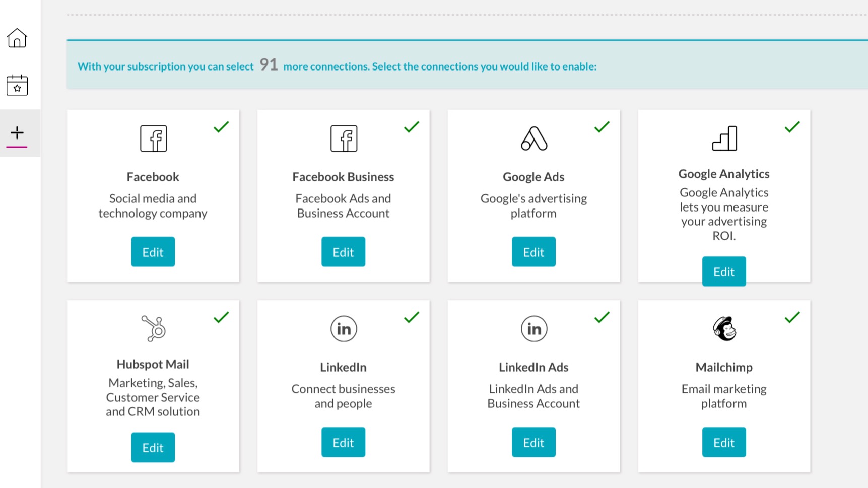This screenshot has height=488, width=868.
Task: Select the plus add-connection sidebar tab
Action: 17,133
